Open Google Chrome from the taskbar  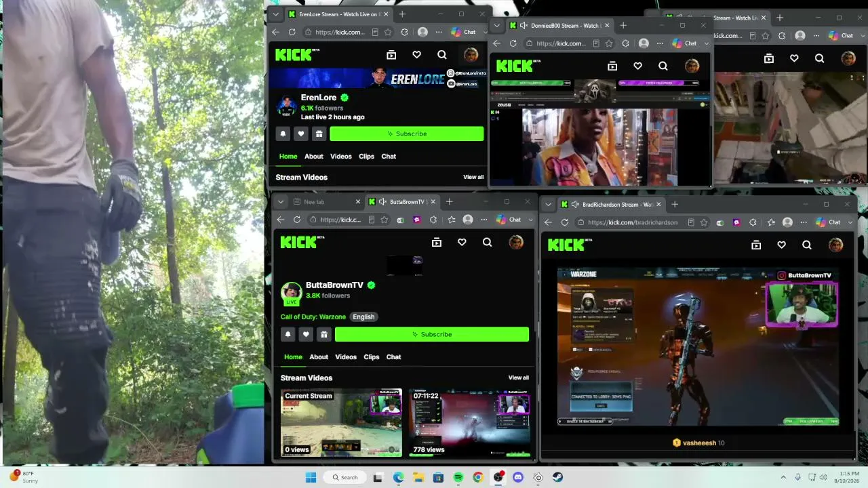(x=478, y=477)
